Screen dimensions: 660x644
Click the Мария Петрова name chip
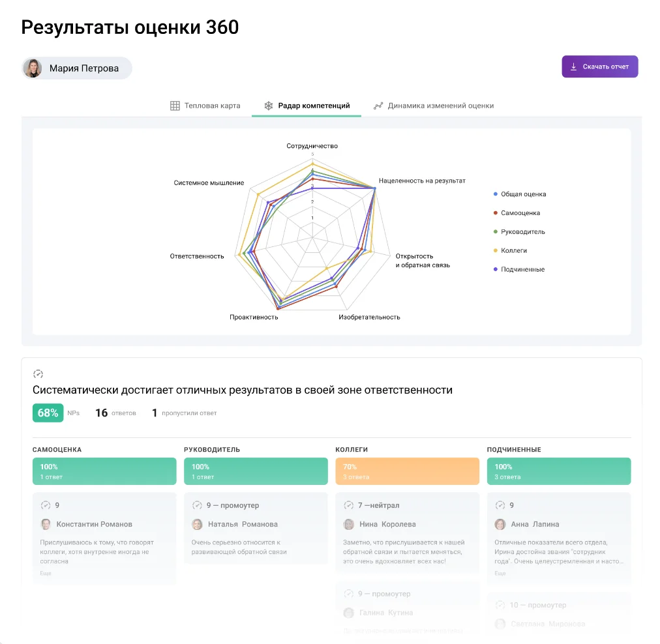click(x=83, y=68)
